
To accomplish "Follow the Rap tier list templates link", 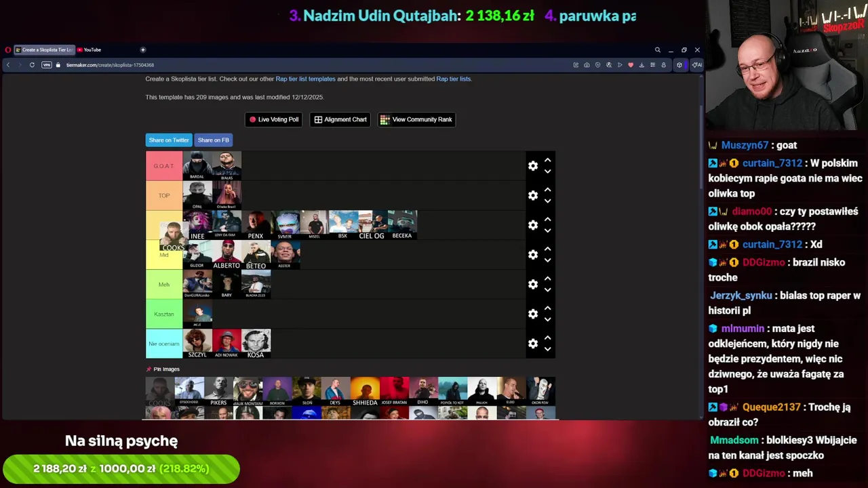I will click(305, 79).
